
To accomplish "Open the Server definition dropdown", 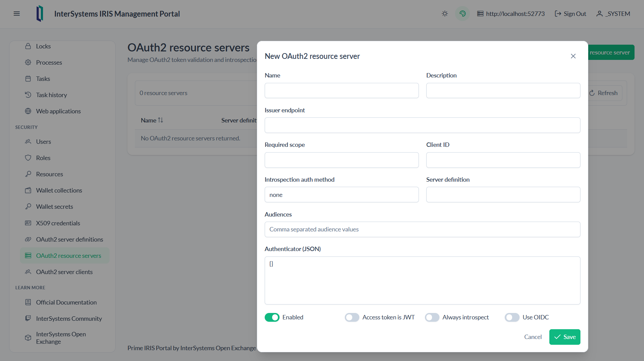I will (503, 195).
